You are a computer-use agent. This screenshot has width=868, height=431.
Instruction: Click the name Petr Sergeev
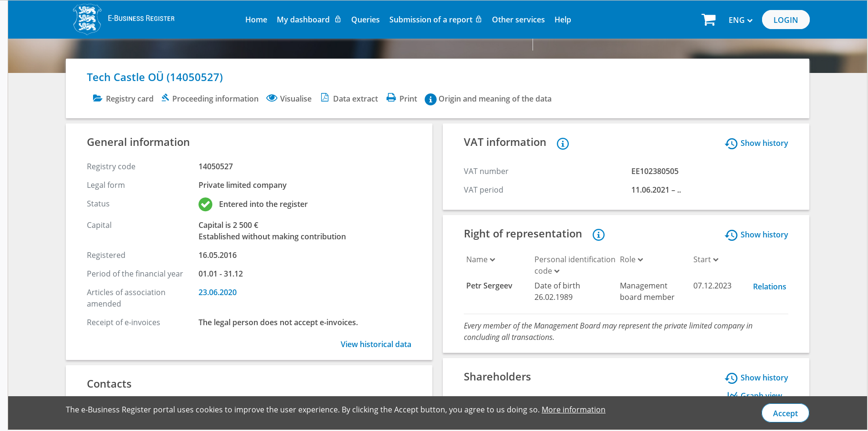coord(489,286)
